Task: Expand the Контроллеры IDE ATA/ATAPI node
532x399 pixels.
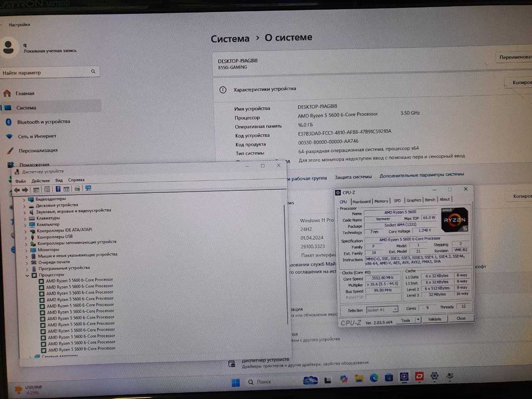Action: tap(25, 232)
